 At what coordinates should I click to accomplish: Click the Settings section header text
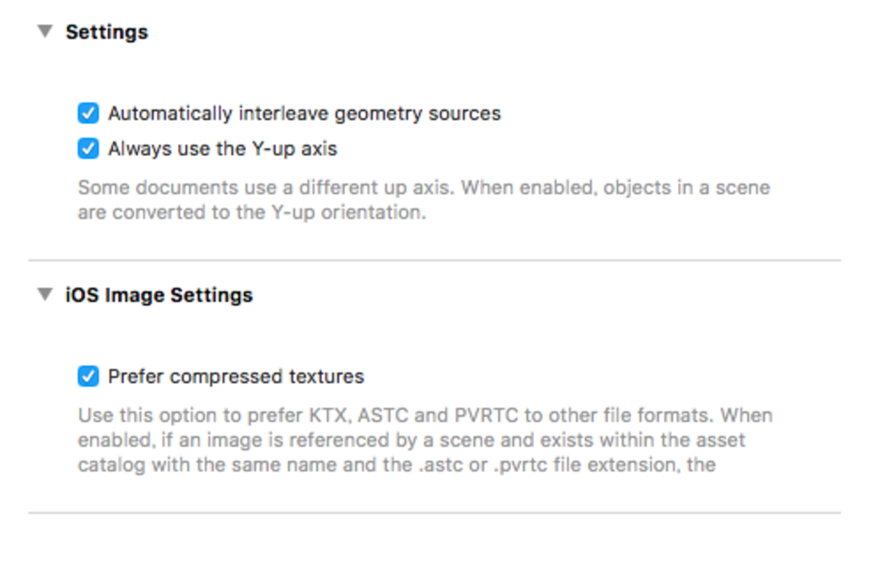(107, 32)
